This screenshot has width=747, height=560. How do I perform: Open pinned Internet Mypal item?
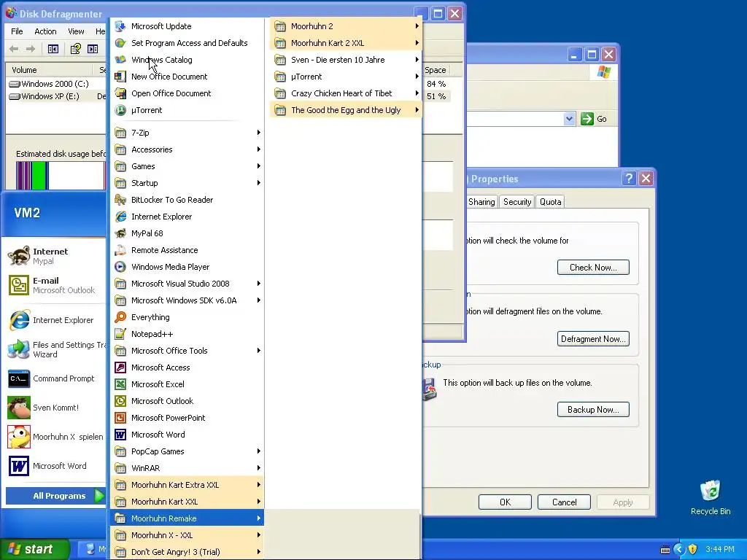point(55,256)
